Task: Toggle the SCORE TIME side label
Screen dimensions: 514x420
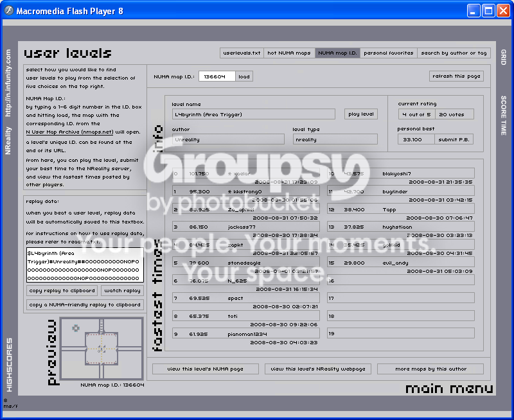Action: pos(503,116)
